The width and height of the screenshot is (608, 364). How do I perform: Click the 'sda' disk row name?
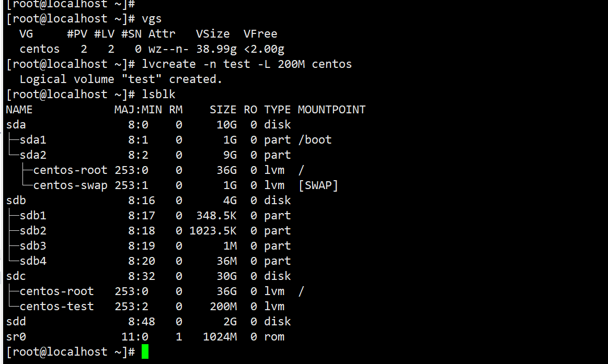(x=16, y=125)
